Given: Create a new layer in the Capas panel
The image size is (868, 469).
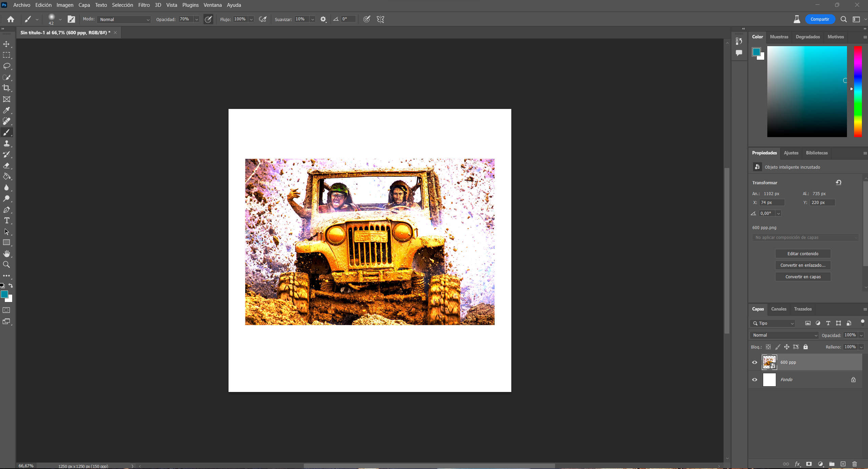Looking at the screenshot, I should (x=843, y=464).
